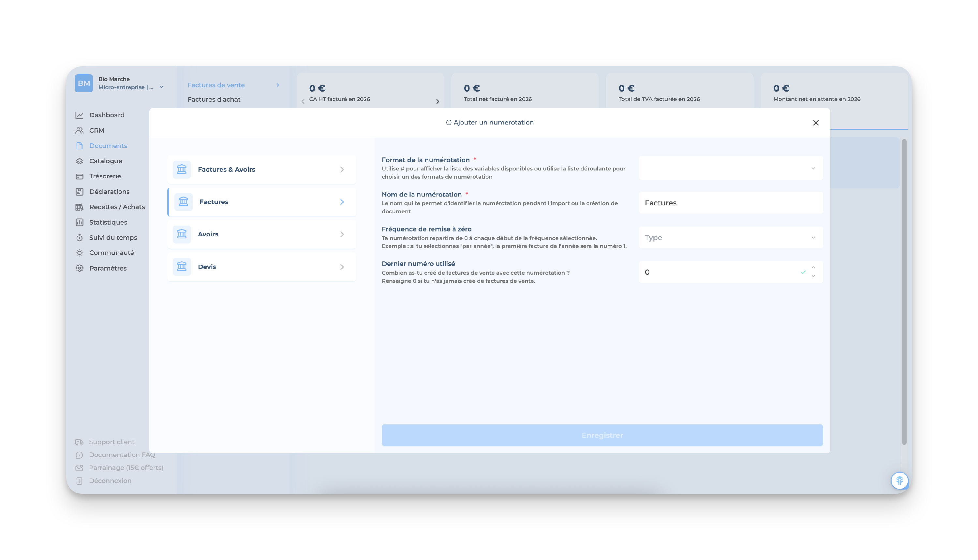
Task: Click the Catalogue layers icon
Action: (80, 161)
